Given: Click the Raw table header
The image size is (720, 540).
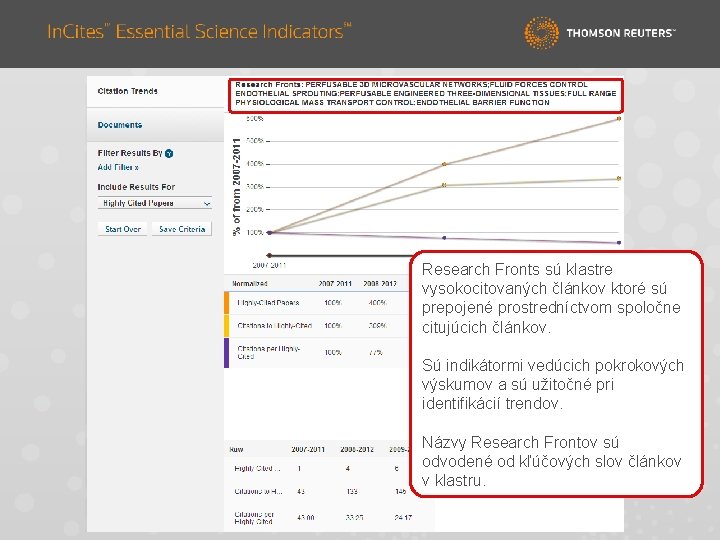Looking at the screenshot, I should click(x=236, y=450).
